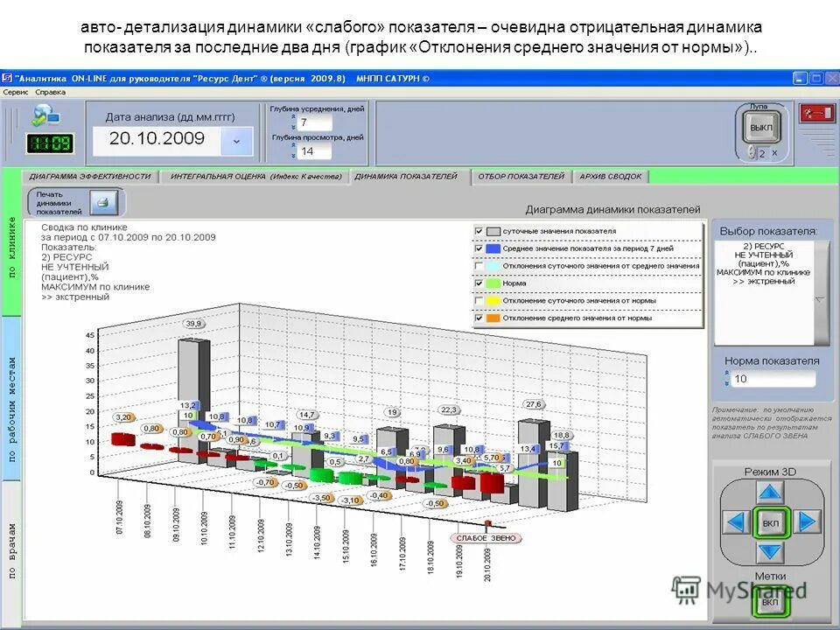Viewport: 840px width, 630px height.
Task: Select РЕСУРС НЕ УЧТЕННЫЙ indicator in list
Action: [x=764, y=263]
